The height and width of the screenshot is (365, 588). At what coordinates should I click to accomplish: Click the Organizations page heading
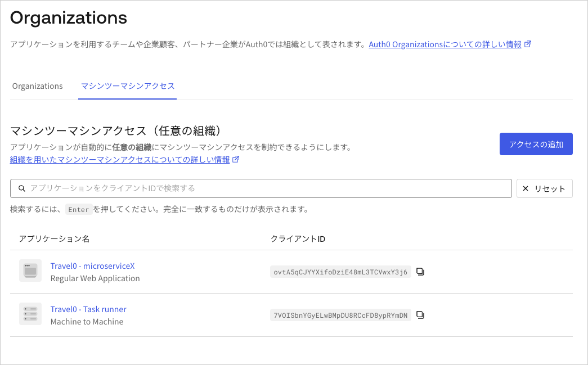[69, 18]
